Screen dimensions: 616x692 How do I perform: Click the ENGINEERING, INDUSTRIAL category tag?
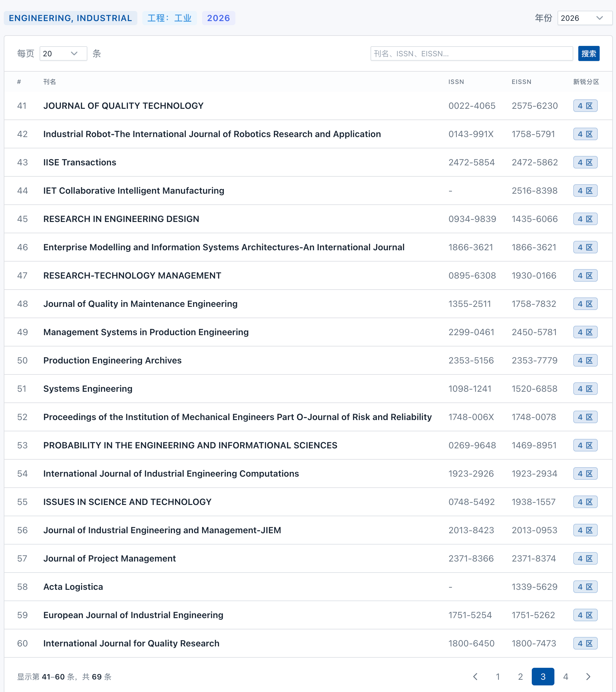70,18
